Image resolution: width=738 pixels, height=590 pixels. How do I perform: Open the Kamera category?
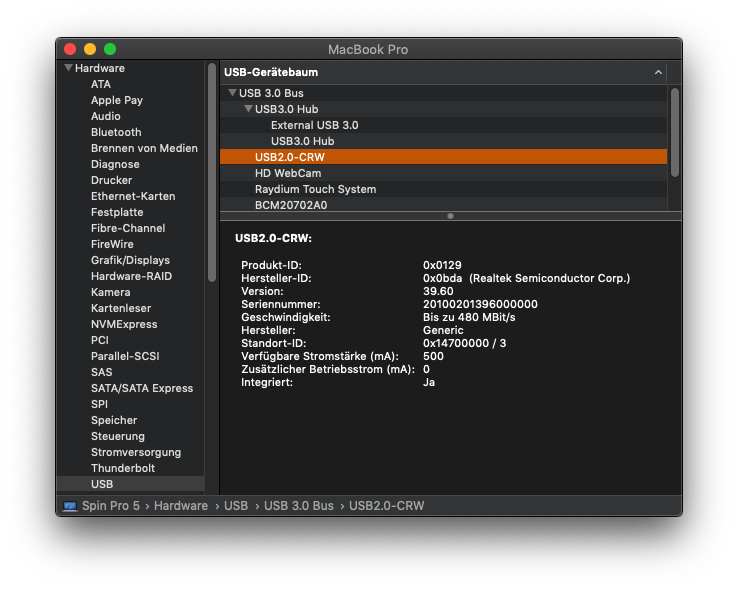(111, 292)
